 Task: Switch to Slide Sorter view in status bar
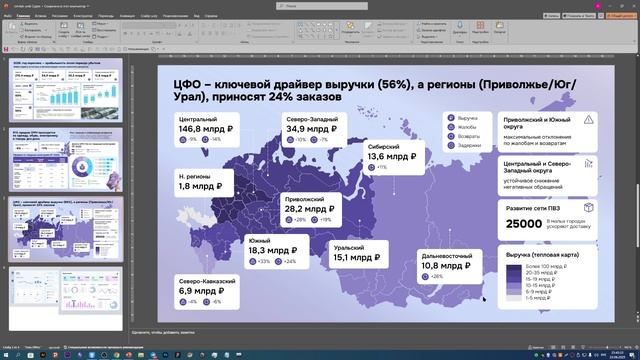(563, 347)
